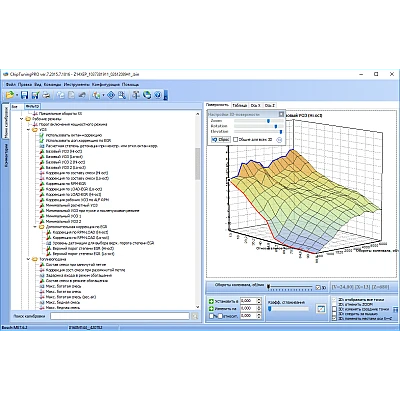Select Базовый УОЗ (Hi-oct) calibration
400x400 pixels.
(64, 151)
